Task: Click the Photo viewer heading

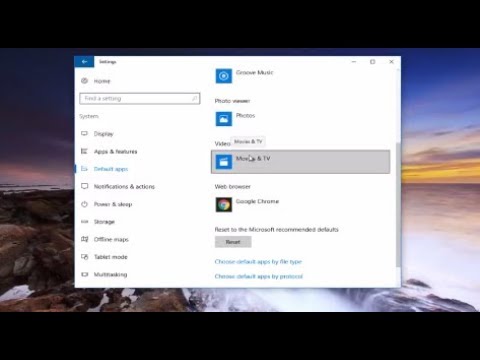Action: pos(232,101)
